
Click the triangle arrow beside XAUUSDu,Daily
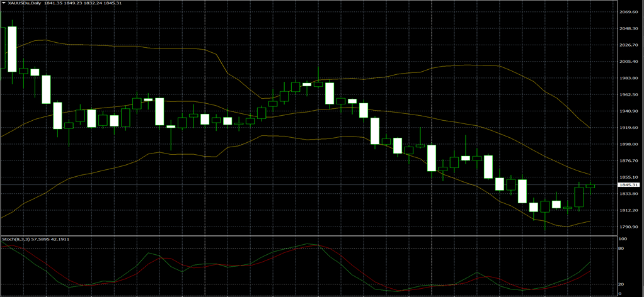[x=4, y=3]
